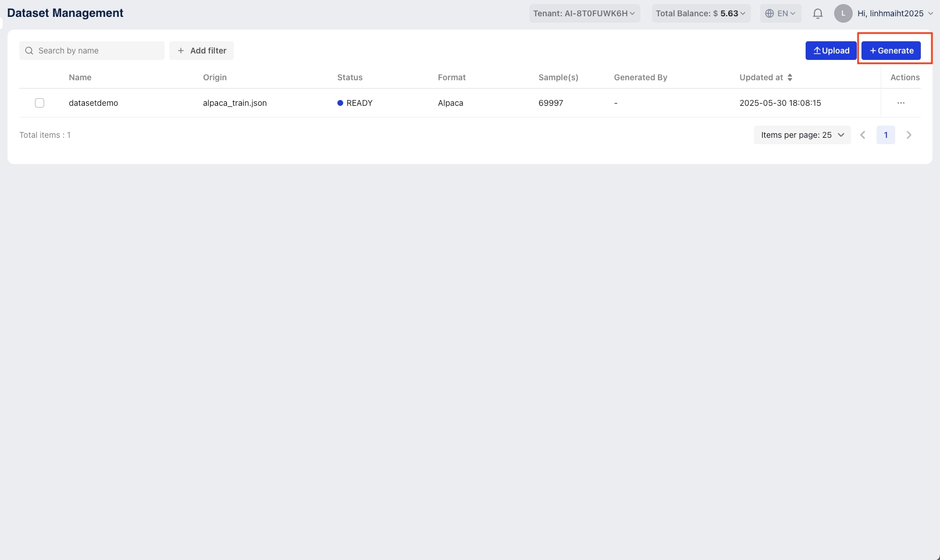Click the datasetdemo dataset name
Viewport: 940px width, 560px height.
[93, 103]
